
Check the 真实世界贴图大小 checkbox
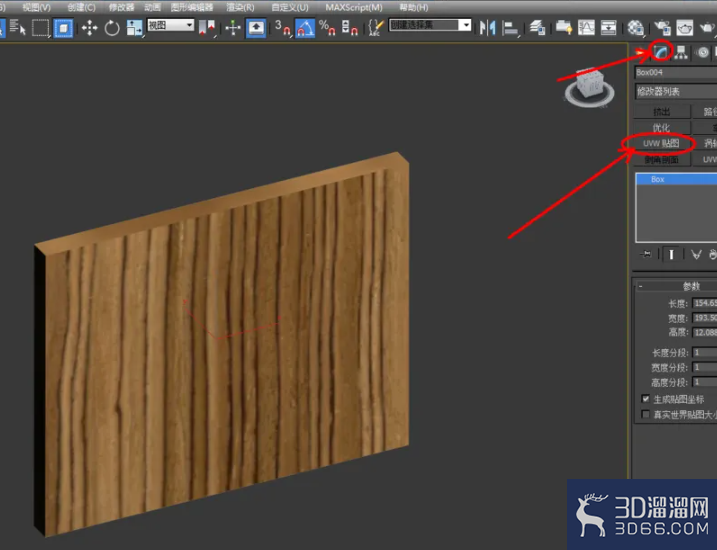(646, 414)
